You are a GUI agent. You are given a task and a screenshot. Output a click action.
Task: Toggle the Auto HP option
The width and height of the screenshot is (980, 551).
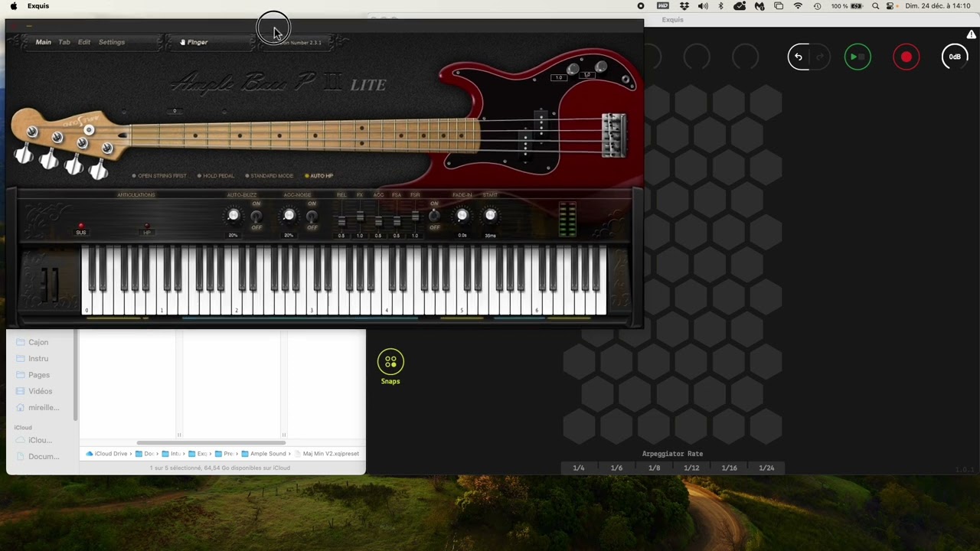[x=319, y=176]
